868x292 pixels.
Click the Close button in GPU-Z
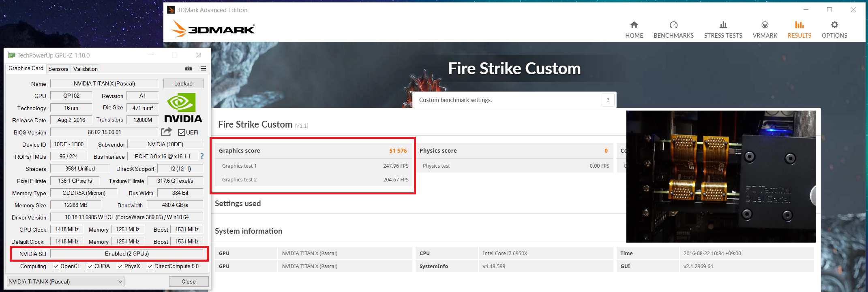tap(189, 281)
